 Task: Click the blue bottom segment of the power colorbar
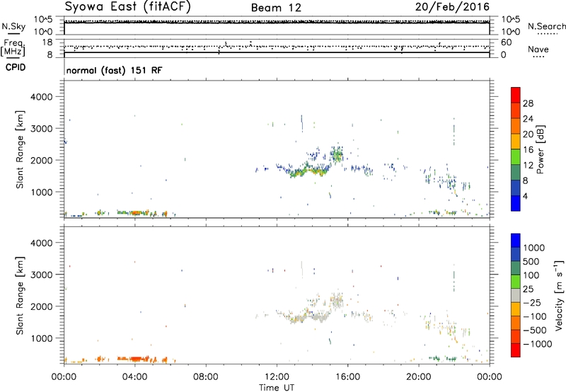[516, 203]
